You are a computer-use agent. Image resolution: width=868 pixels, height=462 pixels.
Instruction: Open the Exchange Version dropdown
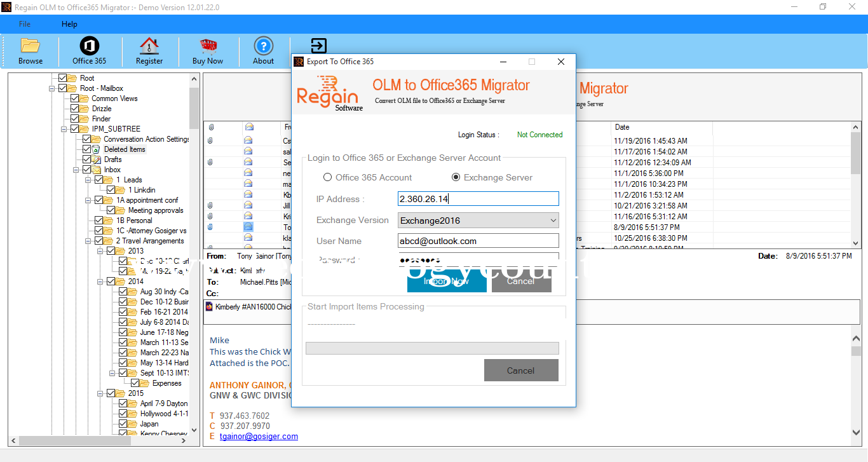[553, 221]
